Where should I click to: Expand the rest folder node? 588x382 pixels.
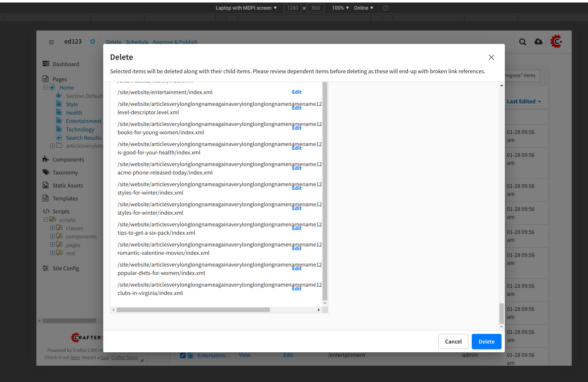(x=52, y=253)
